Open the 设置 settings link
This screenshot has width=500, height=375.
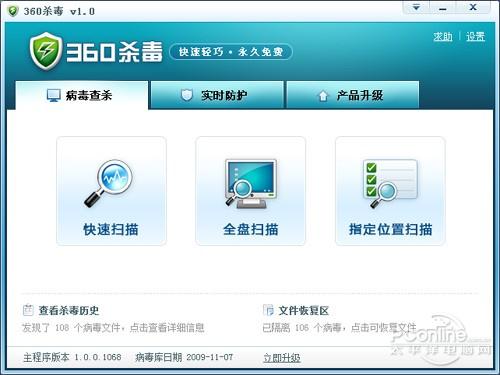pyautogui.click(x=475, y=36)
